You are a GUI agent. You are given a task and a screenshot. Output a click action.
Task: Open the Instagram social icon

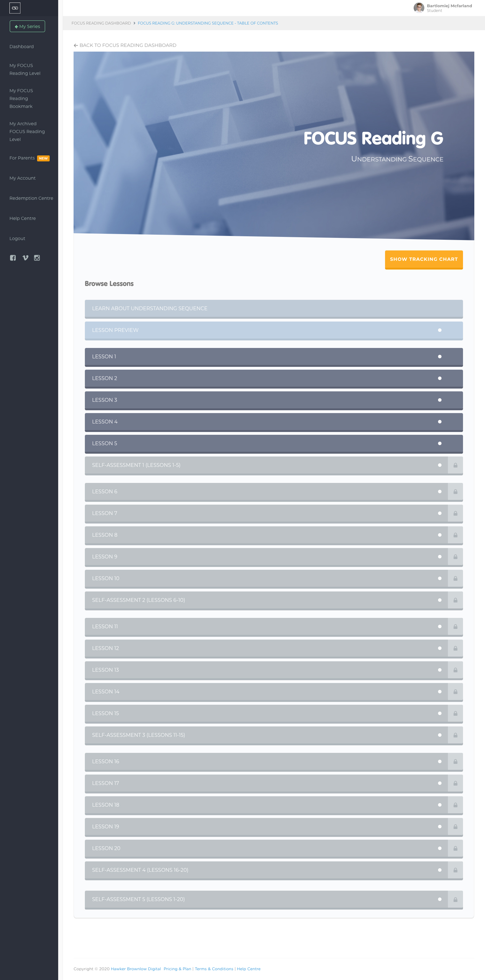click(x=37, y=258)
